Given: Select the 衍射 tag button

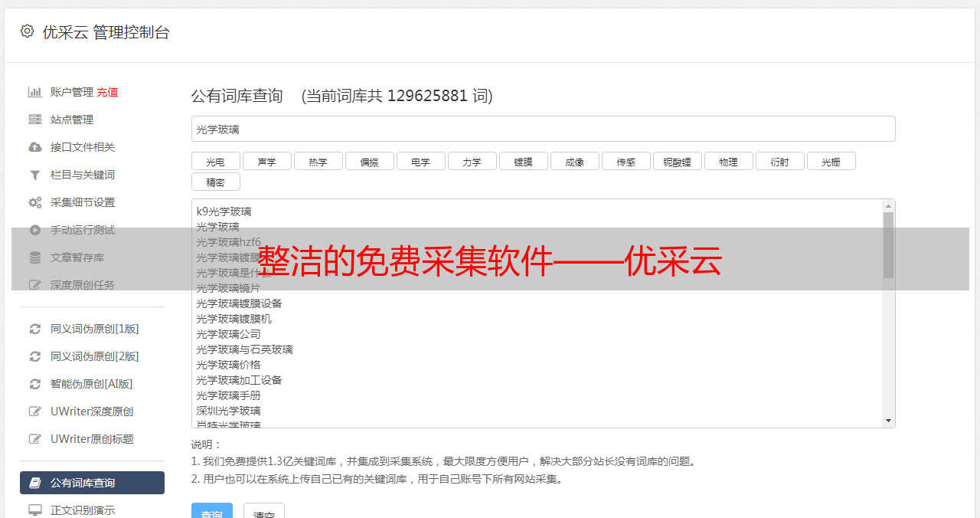Looking at the screenshot, I should pos(779,161).
